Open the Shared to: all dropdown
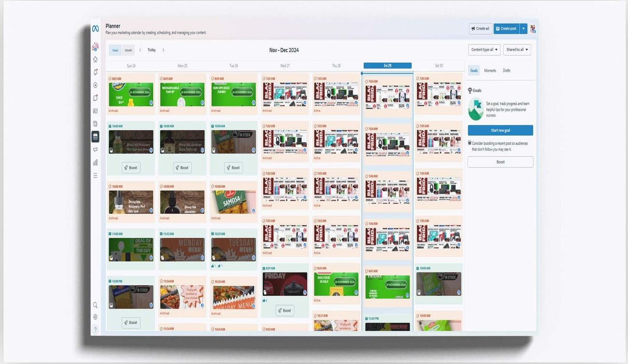The image size is (628, 364). pos(517,50)
